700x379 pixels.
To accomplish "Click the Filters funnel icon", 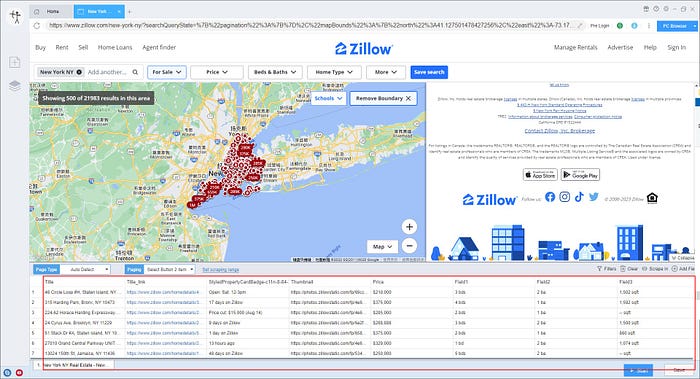I will pos(600,269).
